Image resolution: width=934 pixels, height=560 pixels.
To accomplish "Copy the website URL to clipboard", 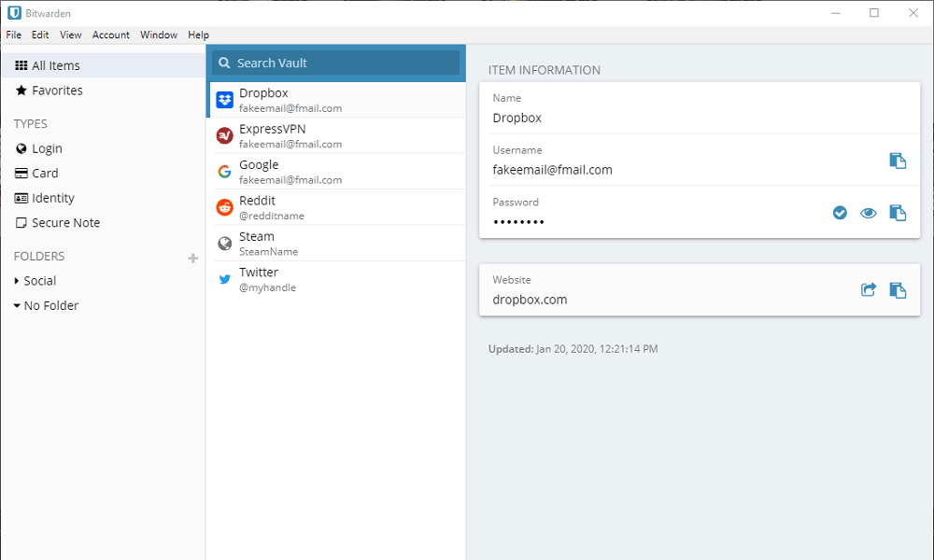I will (898, 290).
